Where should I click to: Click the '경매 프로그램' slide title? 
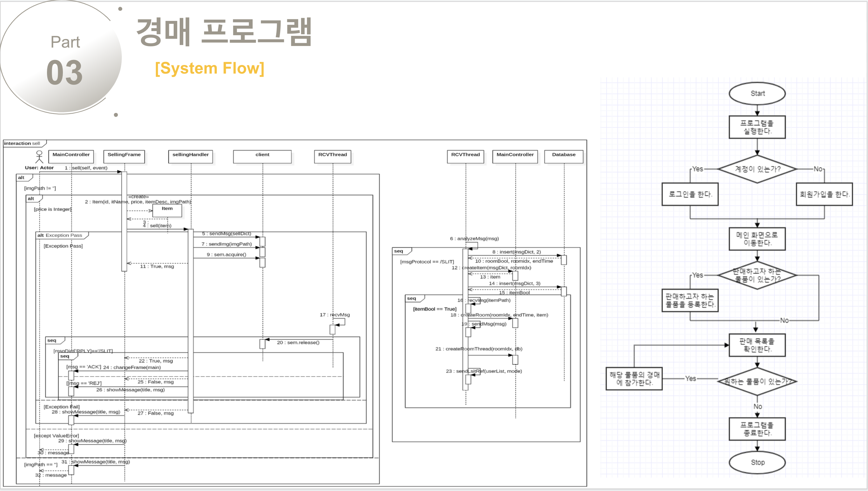[224, 32]
